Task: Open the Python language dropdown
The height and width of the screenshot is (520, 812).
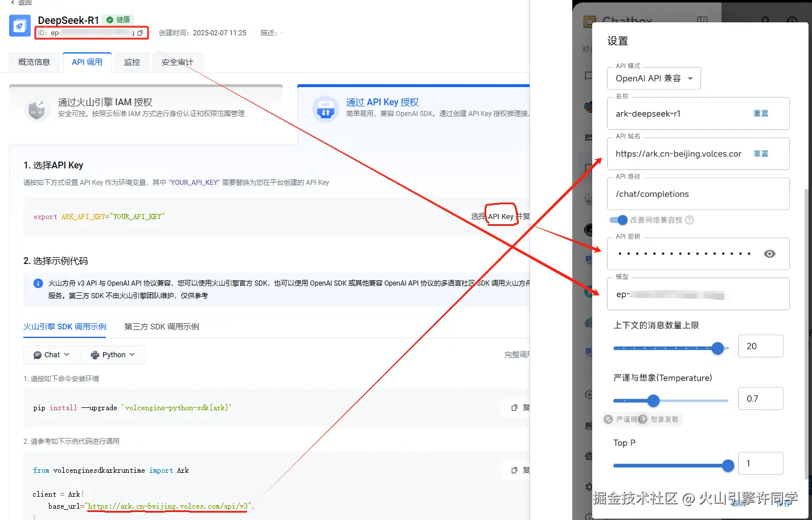Action: pos(113,354)
